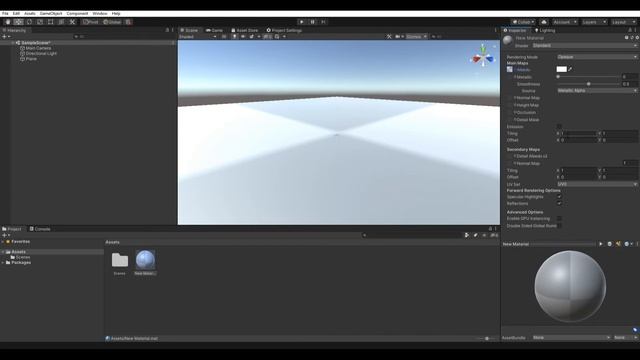
Task: Toggle 2D view in Scene toolbar
Action: point(224,37)
